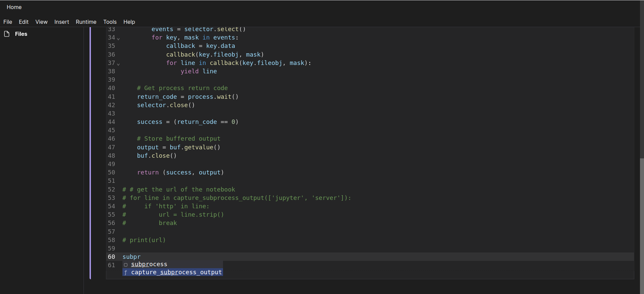Click 'callback = key.data' on line 35

(201, 46)
